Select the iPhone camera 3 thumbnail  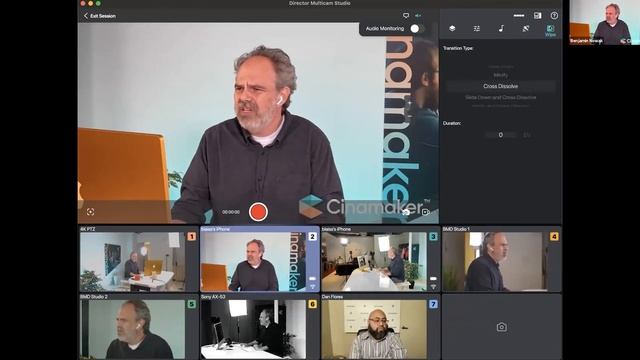[374, 262]
